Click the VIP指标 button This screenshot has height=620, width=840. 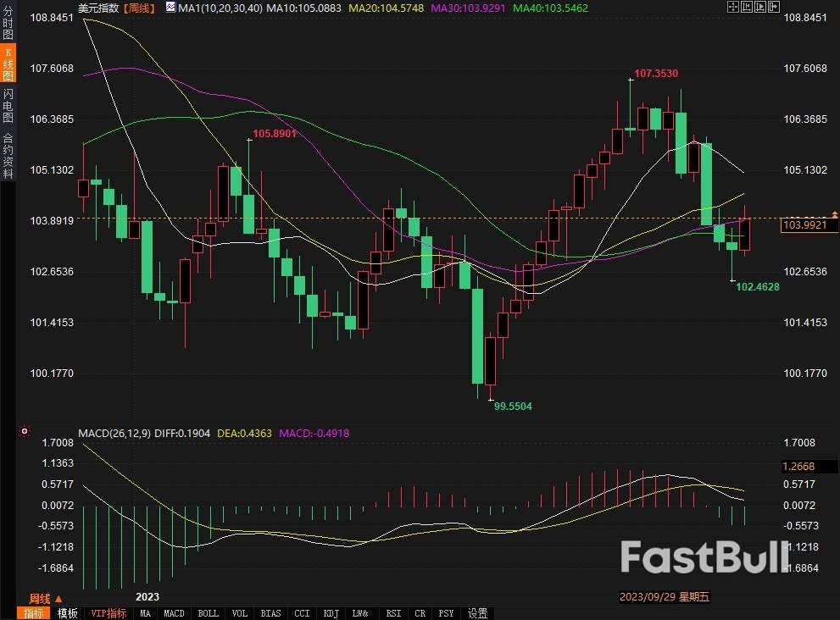108,613
